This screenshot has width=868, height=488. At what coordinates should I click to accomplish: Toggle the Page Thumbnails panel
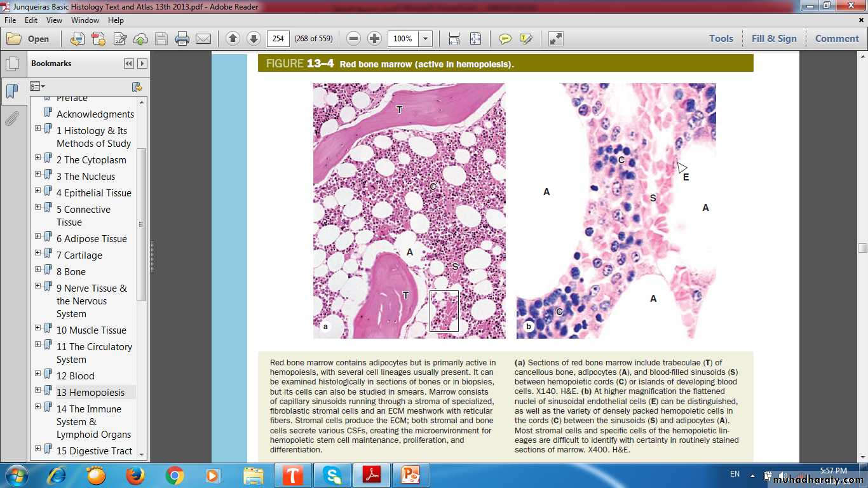pyautogui.click(x=11, y=64)
